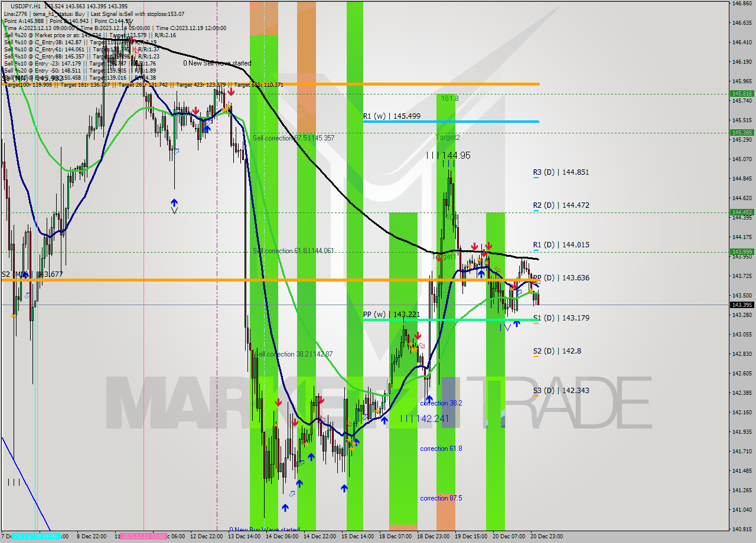The height and width of the screenshot is (543, 756).
Task: Click the red down arrow on Target1 label
Action: pyautogui.click(x=439, y=257)
